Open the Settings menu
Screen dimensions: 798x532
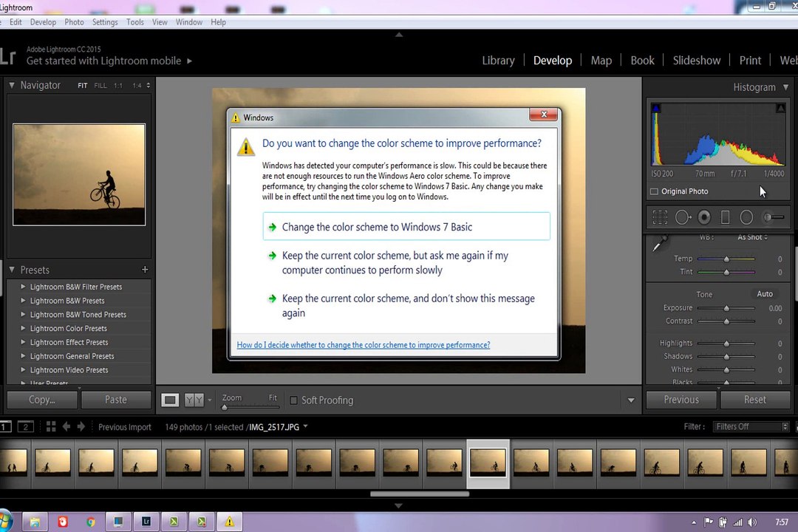tap(105, 22)
